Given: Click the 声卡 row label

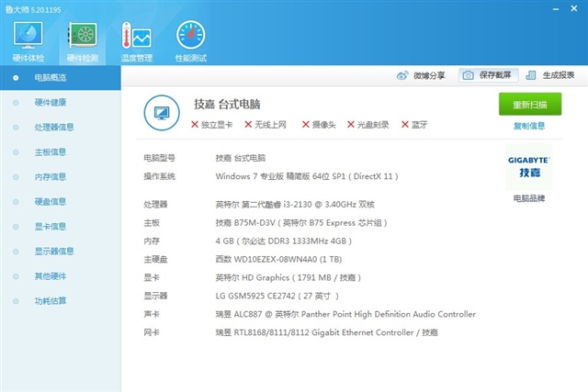Looking at the screenshot, I should coord(152,314).
